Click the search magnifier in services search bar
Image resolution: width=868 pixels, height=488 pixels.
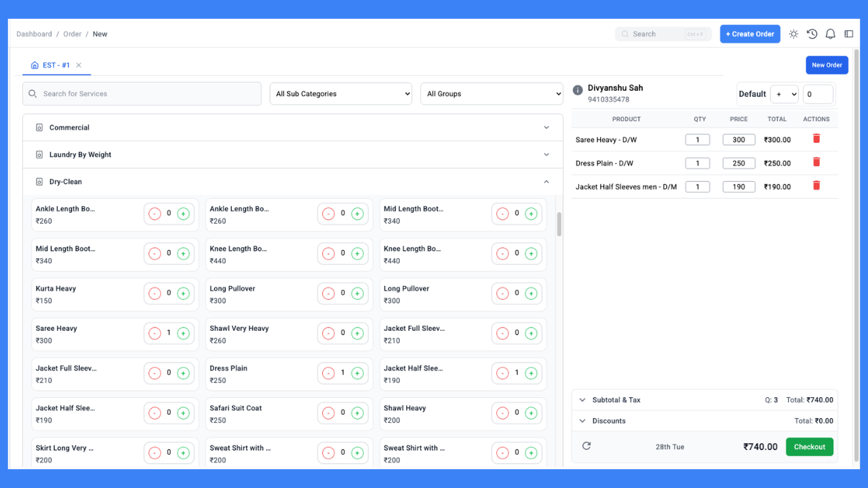pos(33,94)
